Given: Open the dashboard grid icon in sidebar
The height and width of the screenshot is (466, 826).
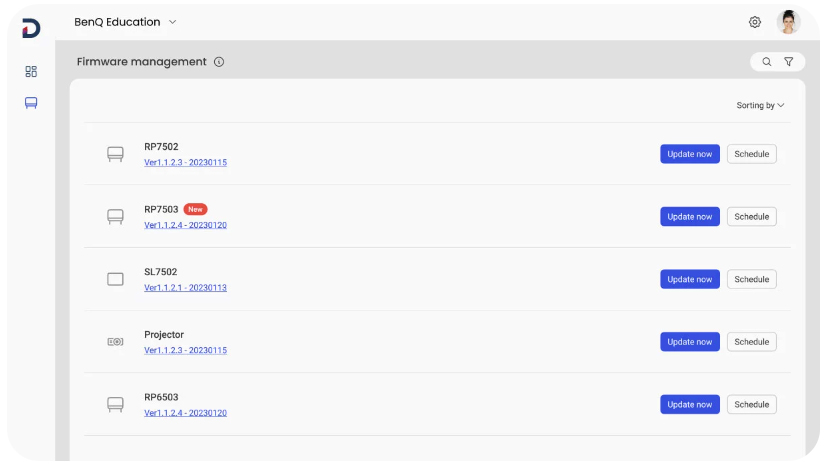Looking at the screenshot, I should [x=31, y=72].
